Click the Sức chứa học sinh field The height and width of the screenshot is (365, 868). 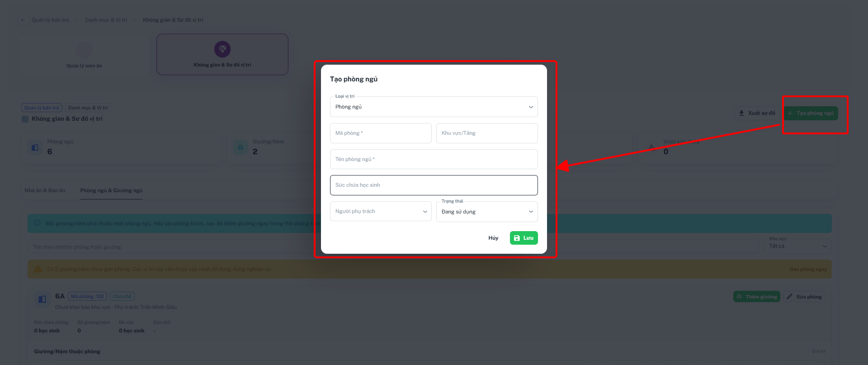[x=434, y=185]
